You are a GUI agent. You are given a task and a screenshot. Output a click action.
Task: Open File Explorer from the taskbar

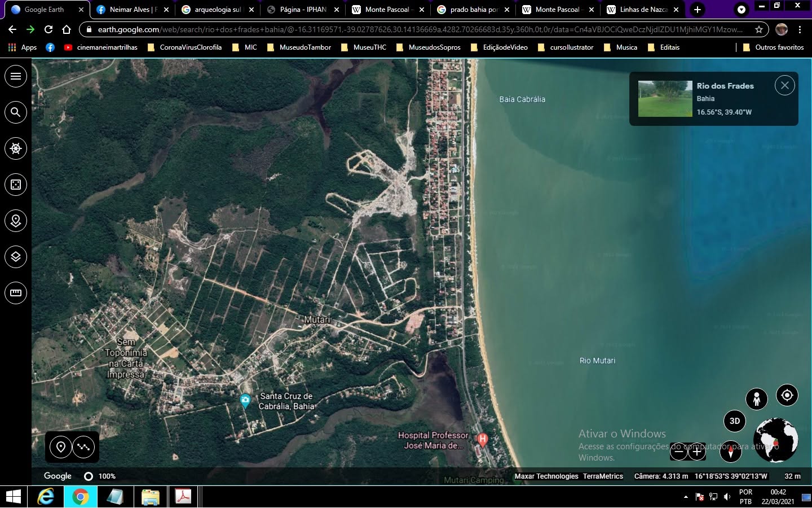pos(151,497)
